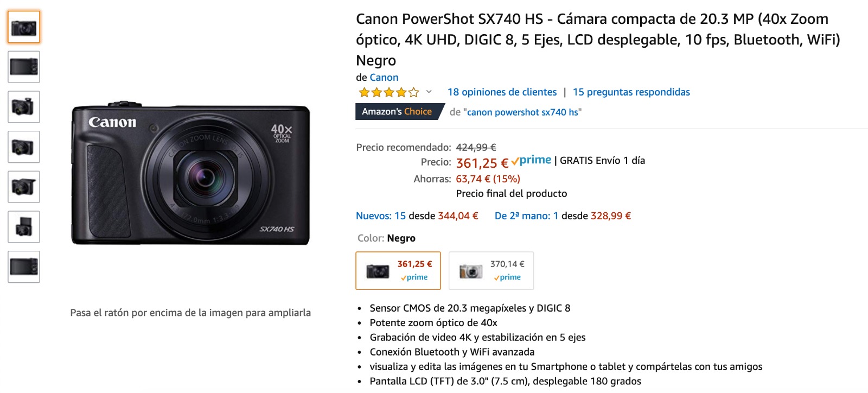Click the main Canon camera product image
The width and height of the screenshot is (868, 393).
[190, 174]
